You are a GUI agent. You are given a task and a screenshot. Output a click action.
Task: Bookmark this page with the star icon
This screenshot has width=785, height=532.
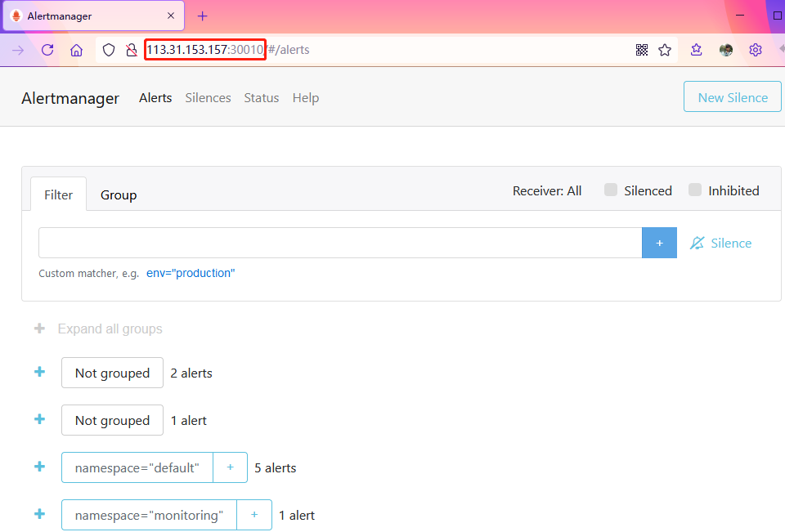[665, 50]
